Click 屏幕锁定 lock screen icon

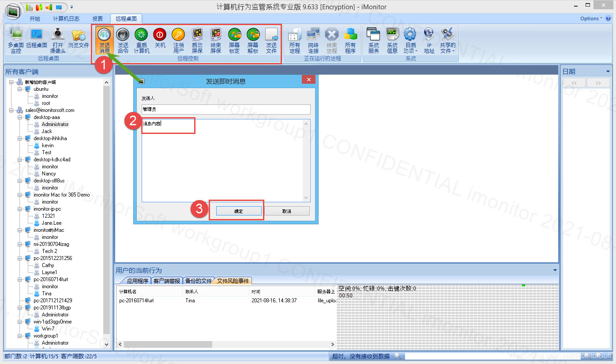(x=234, y=41)
